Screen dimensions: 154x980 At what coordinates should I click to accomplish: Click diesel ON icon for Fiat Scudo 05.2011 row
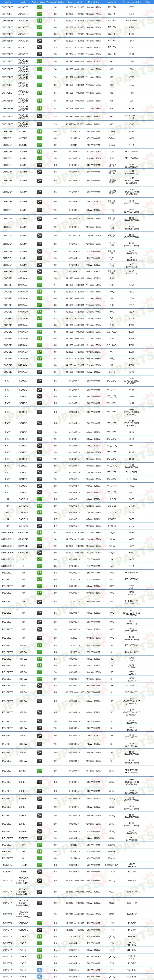40,493
